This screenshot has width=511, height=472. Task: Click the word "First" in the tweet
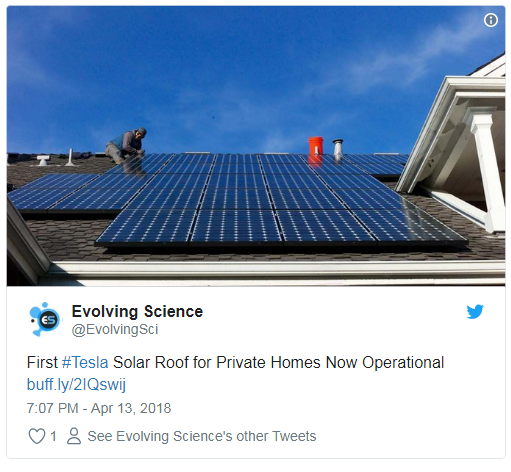point(42,363)
